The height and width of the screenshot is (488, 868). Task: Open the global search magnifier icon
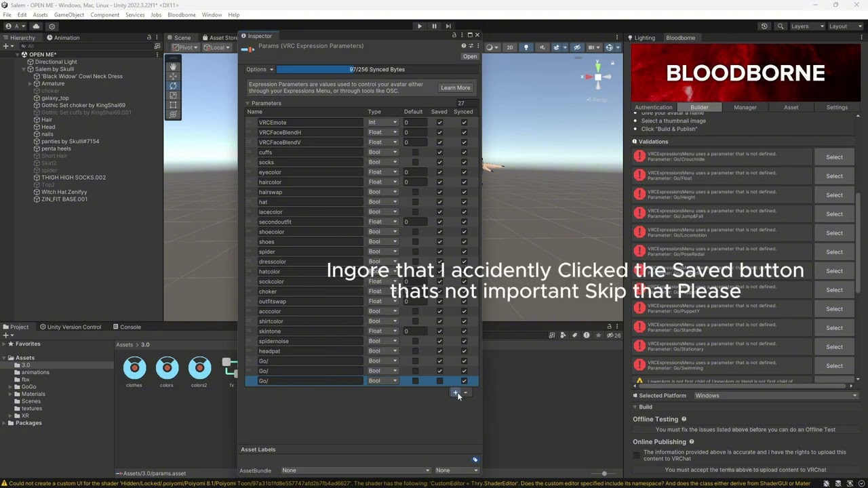coord(781,26)
